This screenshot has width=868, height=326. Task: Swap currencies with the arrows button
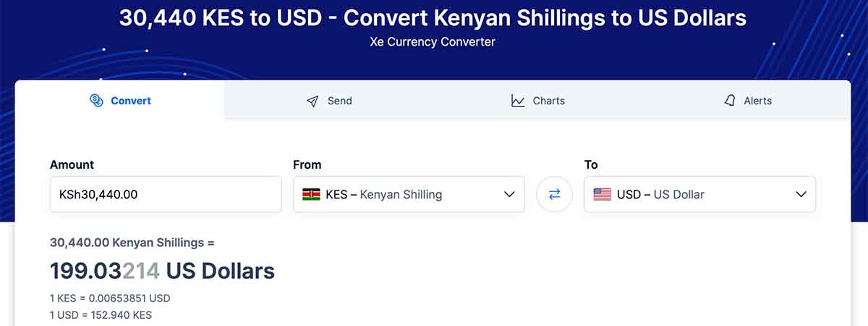click(554, 194)
